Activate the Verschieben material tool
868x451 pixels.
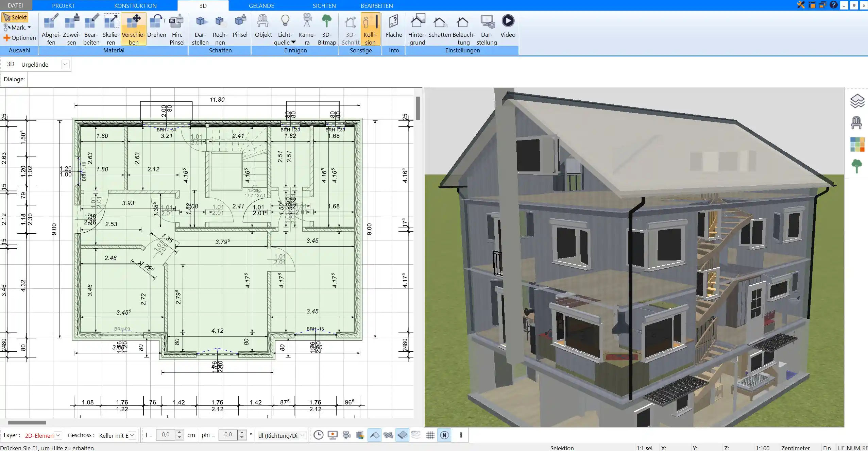pos(134,29)
